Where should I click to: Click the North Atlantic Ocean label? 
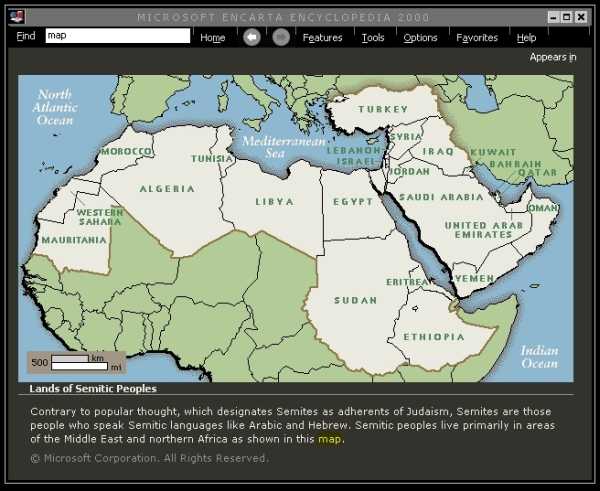click(55, 107)
